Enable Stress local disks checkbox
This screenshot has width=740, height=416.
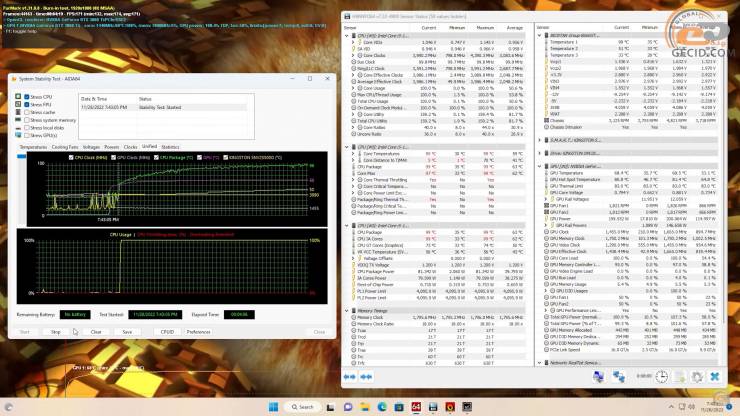point(27,127)
